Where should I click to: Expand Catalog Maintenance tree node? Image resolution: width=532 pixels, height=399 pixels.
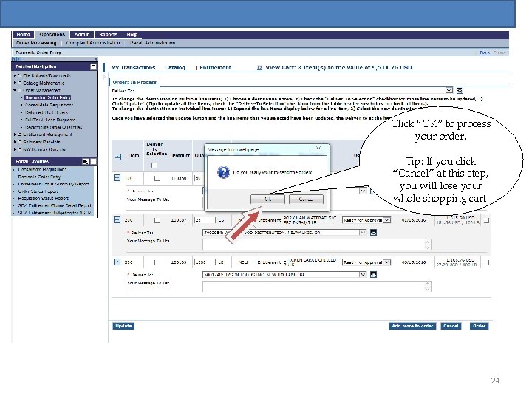tap(15, 83)
